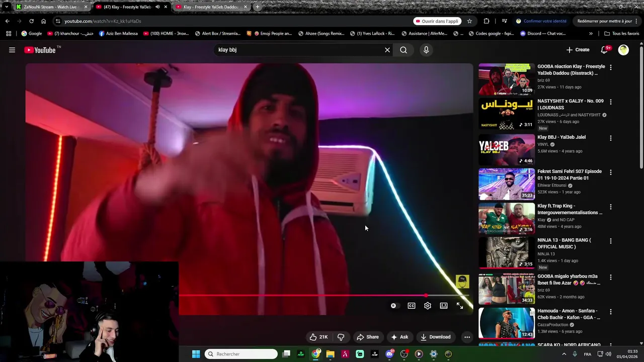Open GOOBA réaction Klay thumbnail

(x=506, y=79)
